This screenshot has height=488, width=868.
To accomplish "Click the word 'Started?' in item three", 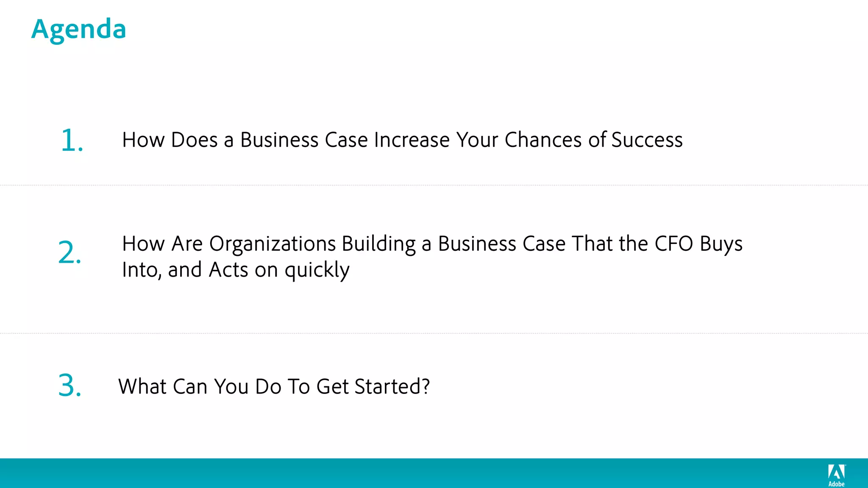I will pyautogui.click(x=392, y=386).
